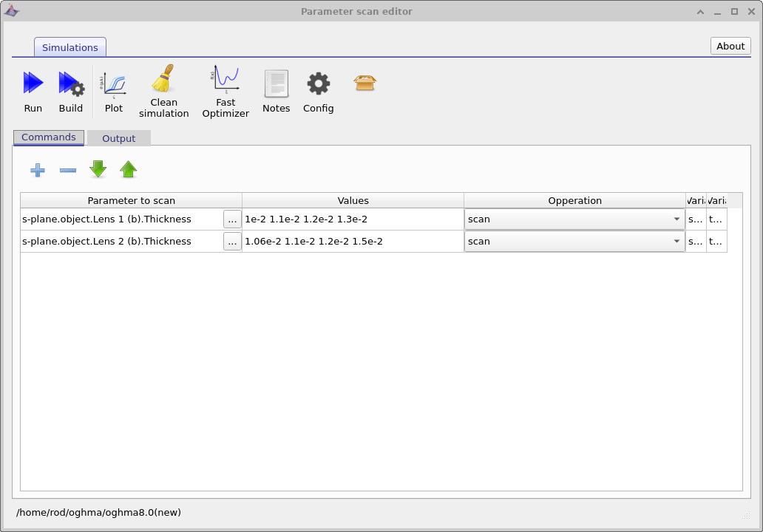The image size is (763, 532).
Task: Edit the Values field for Lens 1 Thickness
Action: click(x=353, y=219)
